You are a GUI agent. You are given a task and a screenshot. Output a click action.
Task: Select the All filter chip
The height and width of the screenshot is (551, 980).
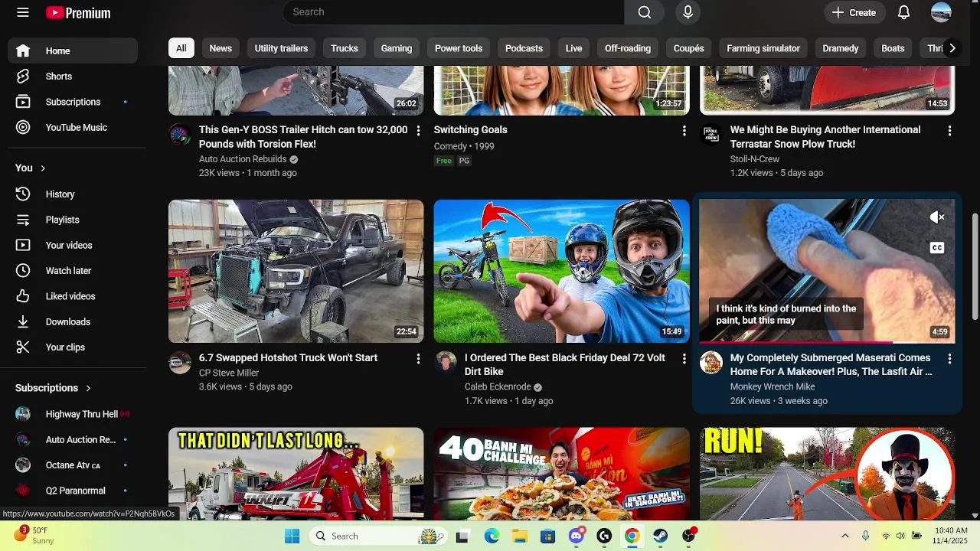coord(181,48)
